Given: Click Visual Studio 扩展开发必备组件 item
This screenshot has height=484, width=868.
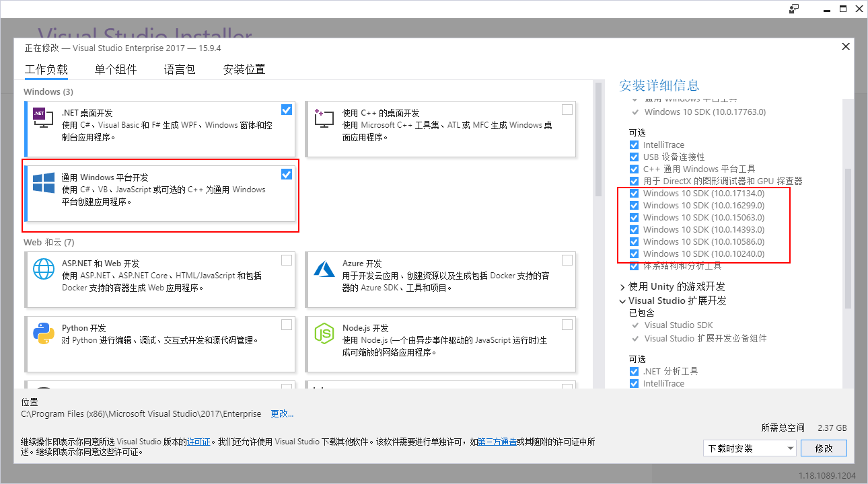Looking at the screenshot, I should (705, 338).
